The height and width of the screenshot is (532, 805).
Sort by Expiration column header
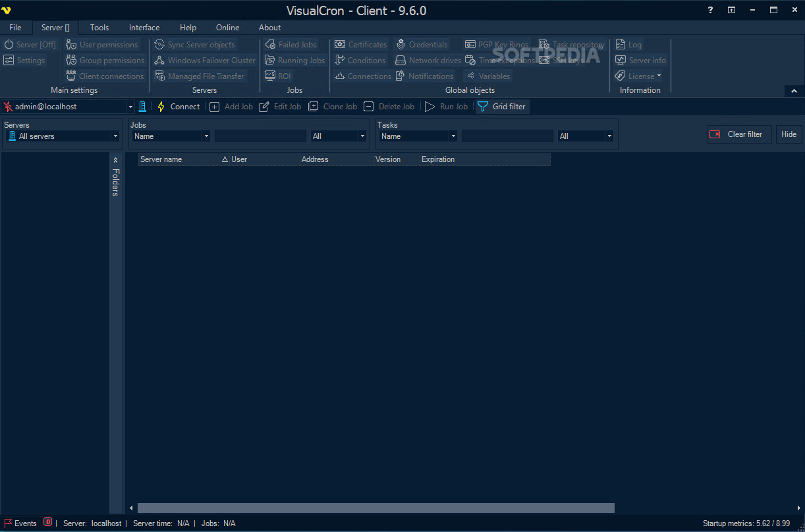pos(484,159)
